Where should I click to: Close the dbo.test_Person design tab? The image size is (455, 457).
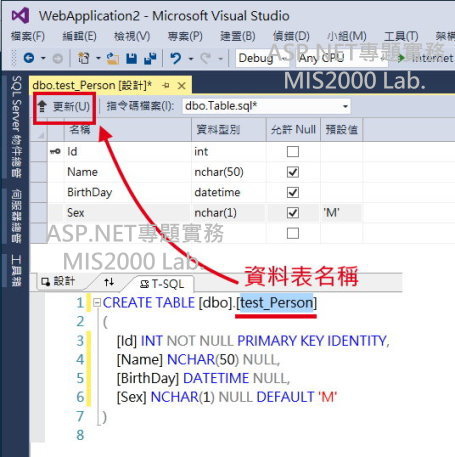(x=182, y=86)
